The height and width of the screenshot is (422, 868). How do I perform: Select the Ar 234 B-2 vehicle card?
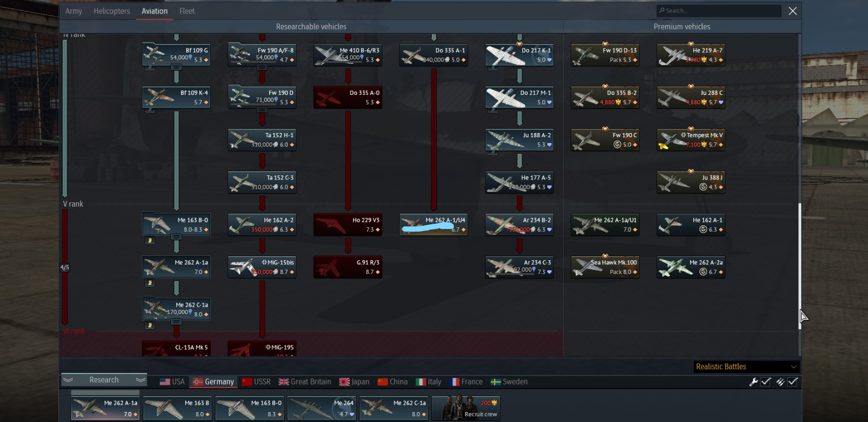click(x=519, y=224)
